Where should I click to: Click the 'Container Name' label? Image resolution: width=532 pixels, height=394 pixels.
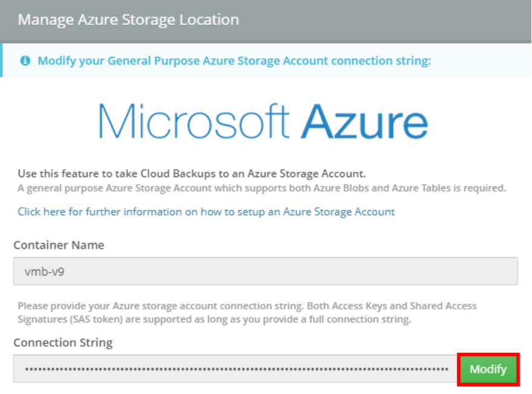(59, 245)
